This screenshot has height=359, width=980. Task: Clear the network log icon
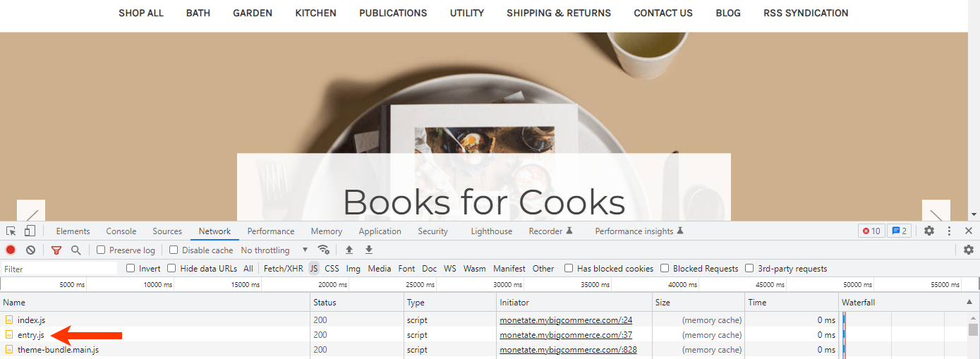coord(31,250)
